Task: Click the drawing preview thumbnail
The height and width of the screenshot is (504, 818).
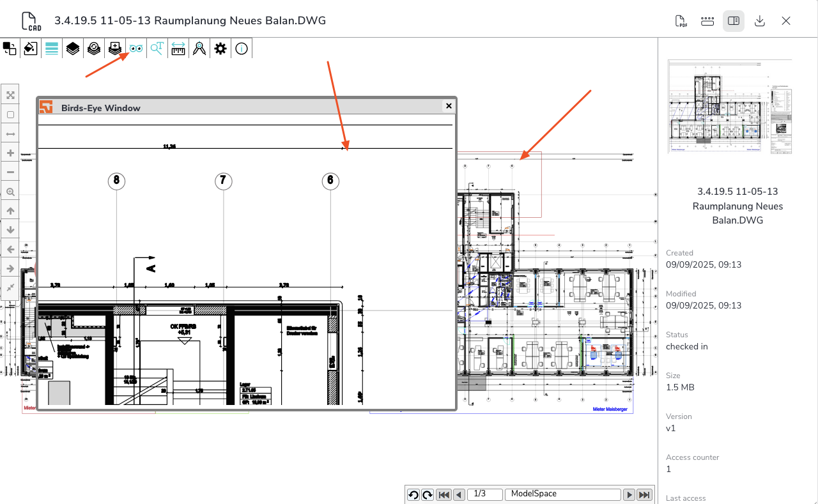Action: 729,107
